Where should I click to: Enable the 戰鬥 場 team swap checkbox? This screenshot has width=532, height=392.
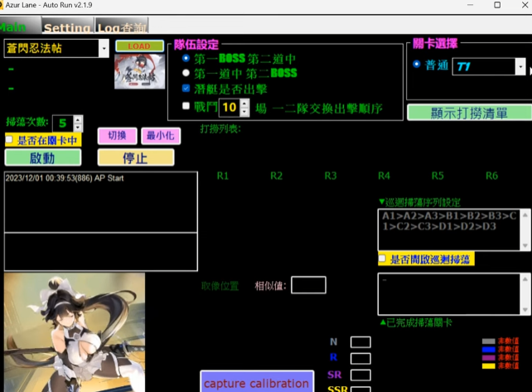(x=186, y=106)
